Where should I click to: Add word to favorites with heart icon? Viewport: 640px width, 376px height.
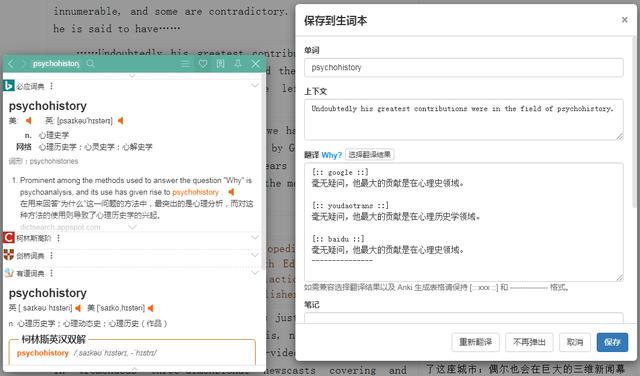point(203,64)
